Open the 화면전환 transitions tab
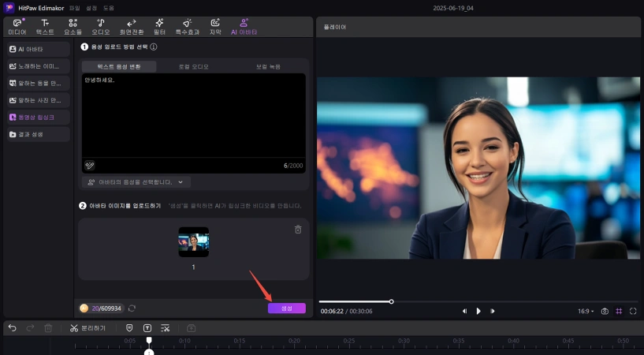The width and height of the screenshot is (644, 355). pyautogui.click(x=132, y=27)
